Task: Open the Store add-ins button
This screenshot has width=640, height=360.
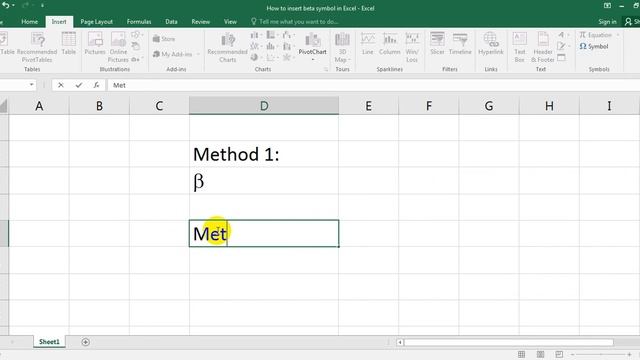Action: coord(164,39)
